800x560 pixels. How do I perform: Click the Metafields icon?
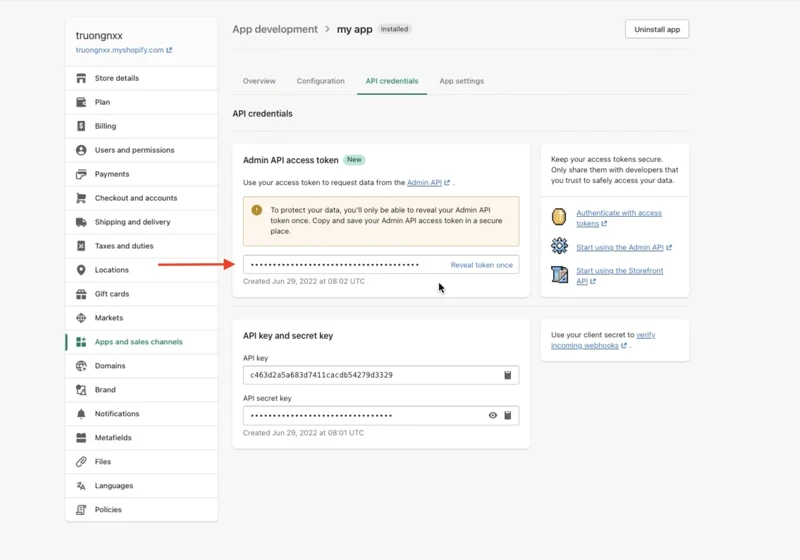[x=81, y=438]
